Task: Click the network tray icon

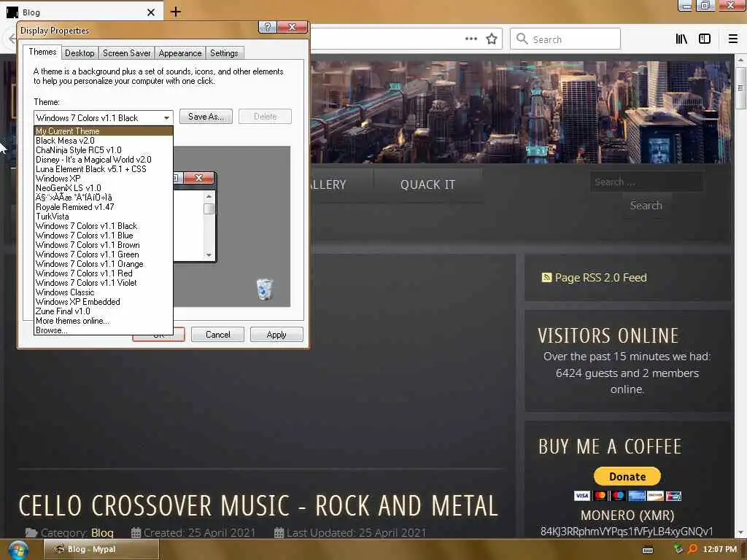Action: (x=678, y=549)
